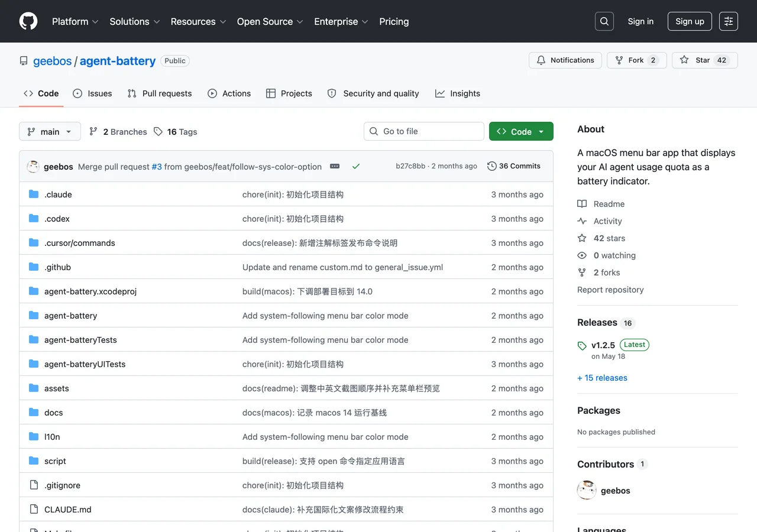The image size is (757, 532).
Task: Click the Activity pulse icon
Action: tap(582, 221)
